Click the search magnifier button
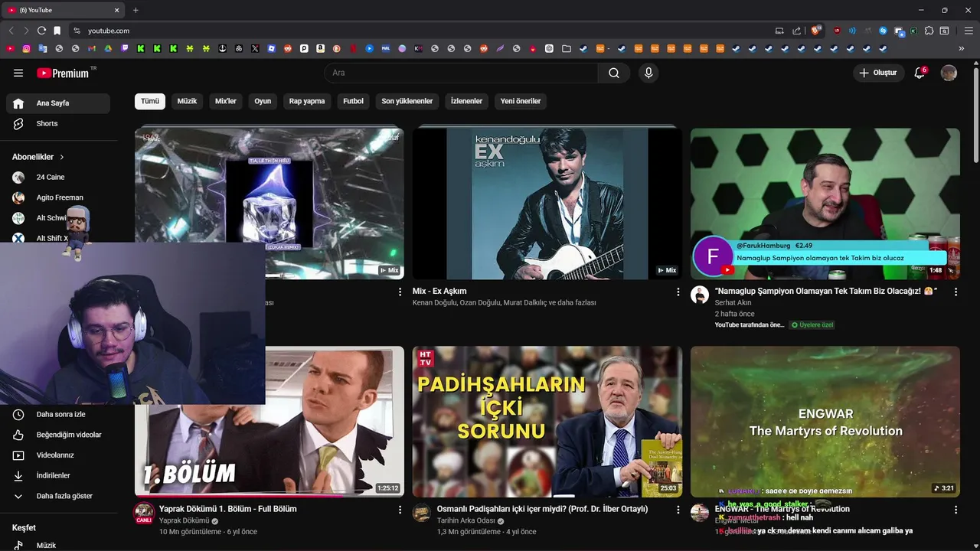This screenshot has width=980, height=551. (x=614, y=73)
